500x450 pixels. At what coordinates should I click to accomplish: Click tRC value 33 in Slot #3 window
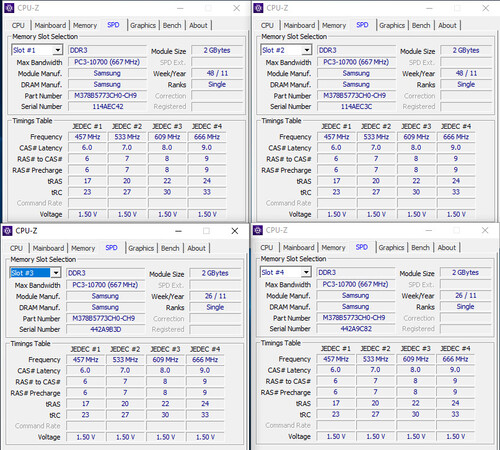click(205, 415)
